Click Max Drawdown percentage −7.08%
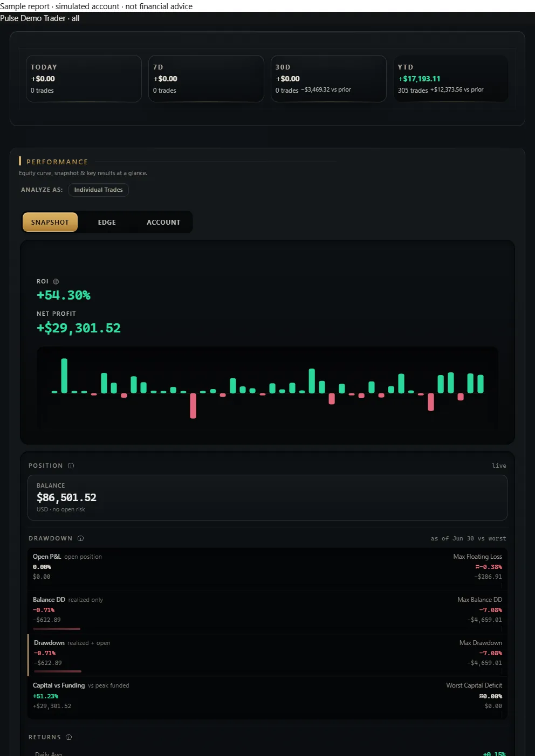This screenshot has width=535, height=756. [491, 653]
